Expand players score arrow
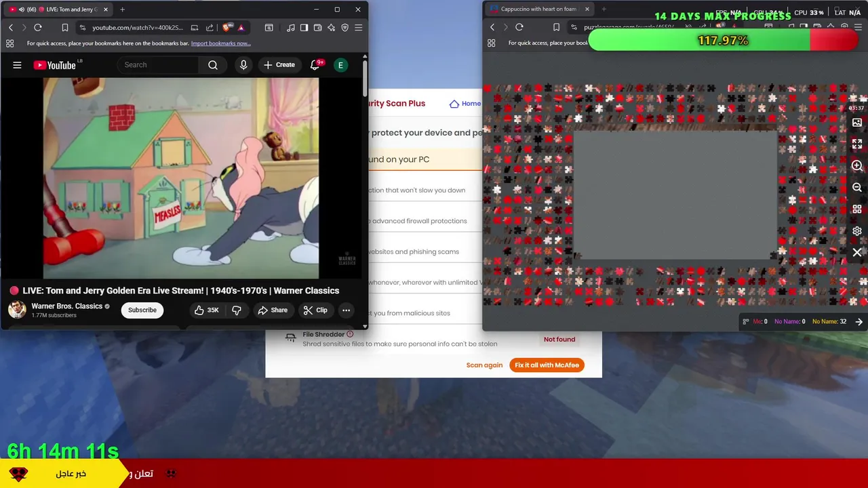 859,322
